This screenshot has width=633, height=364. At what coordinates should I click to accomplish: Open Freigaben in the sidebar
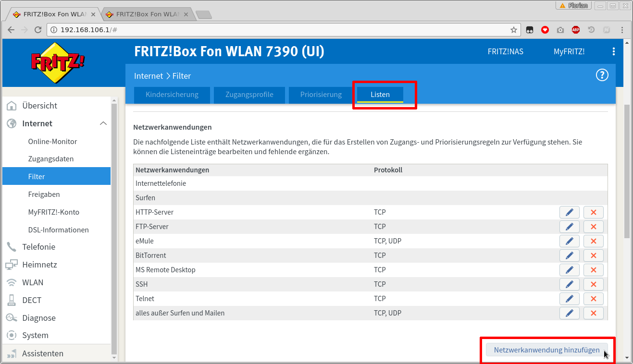coord(44,194)
